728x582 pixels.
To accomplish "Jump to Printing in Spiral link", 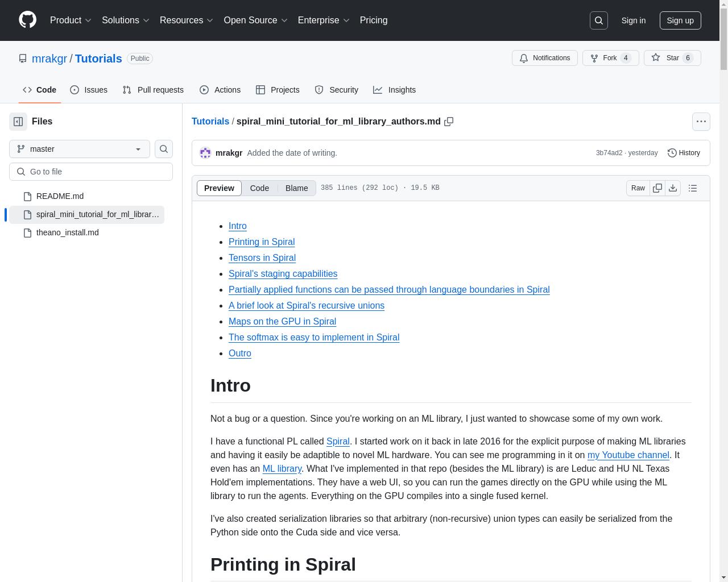I will (262, 242).
